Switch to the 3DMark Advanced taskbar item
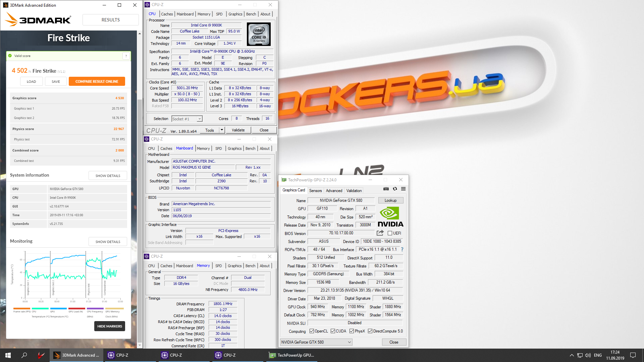Image resolution: width=644 pixels, height=362 pixels. point(76,355)
